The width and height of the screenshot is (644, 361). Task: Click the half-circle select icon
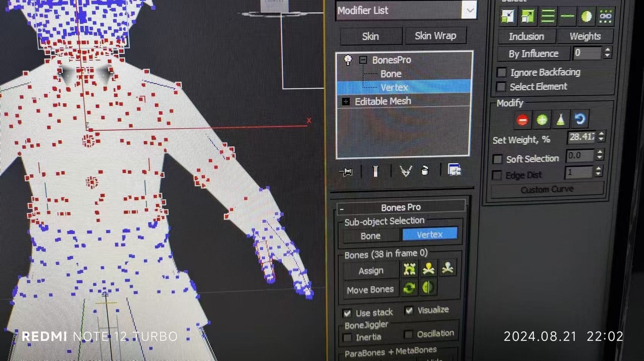click(x=586, y=16)
